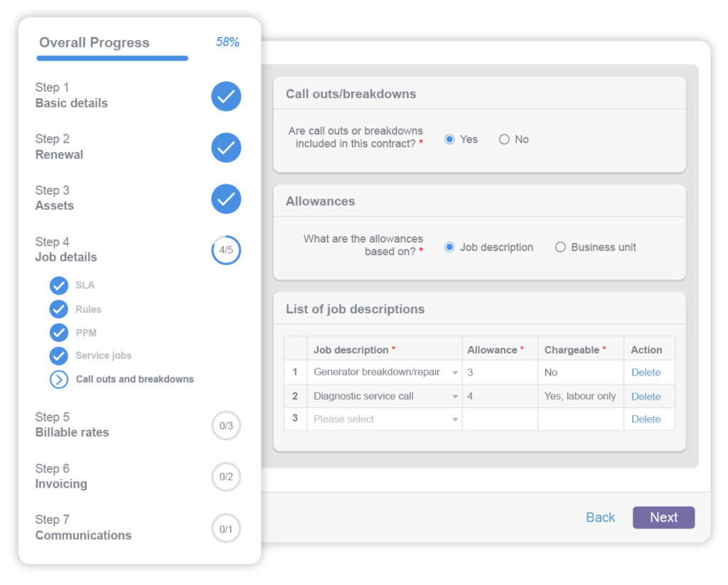The width and height of the screenshot is (728, 585).
Task: Click allowance field showing 4
Action: coord(500,396)
